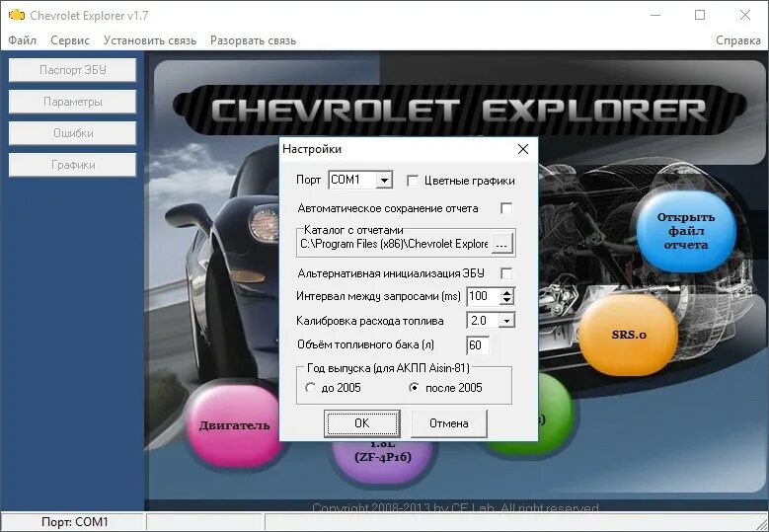Open the fuel calibration 2.0 dropdown
The height and width of the screenshot is (532, 769).
click(x=506, y=321)
